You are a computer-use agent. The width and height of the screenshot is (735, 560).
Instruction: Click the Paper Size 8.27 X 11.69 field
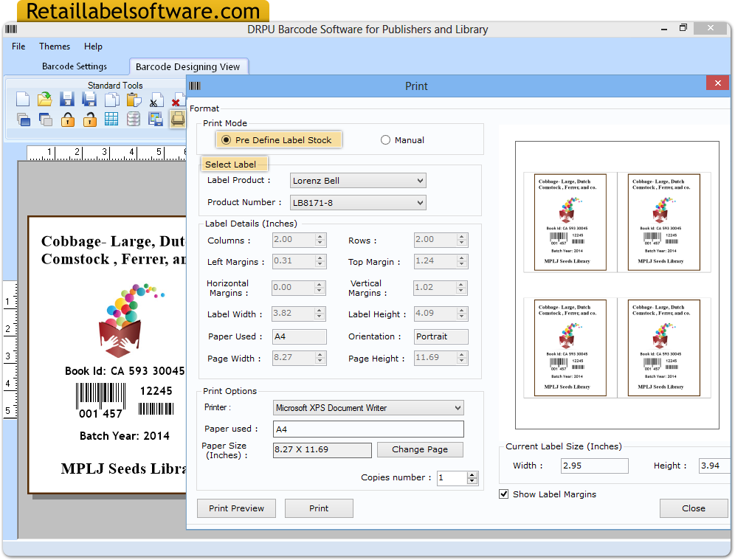pyautogui.click(x=322, y=450)
